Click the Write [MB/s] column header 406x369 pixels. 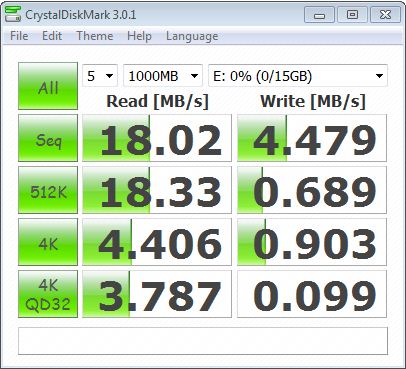point(313,101)
